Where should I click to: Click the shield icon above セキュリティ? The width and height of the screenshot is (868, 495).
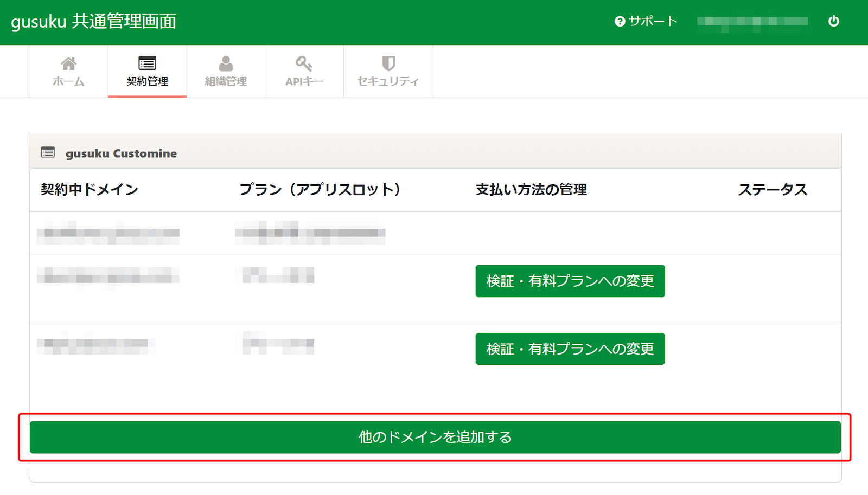(388, 63)
